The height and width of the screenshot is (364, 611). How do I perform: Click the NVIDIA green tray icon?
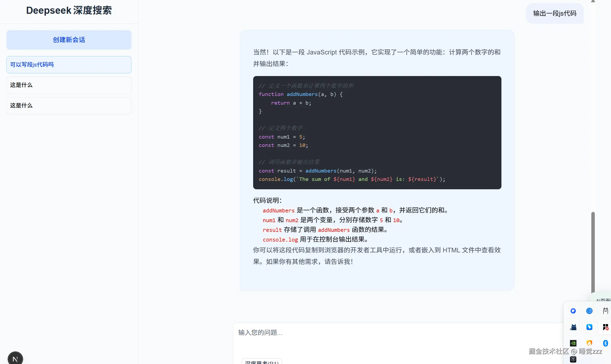pyautogui.click(x=573, y=343)
